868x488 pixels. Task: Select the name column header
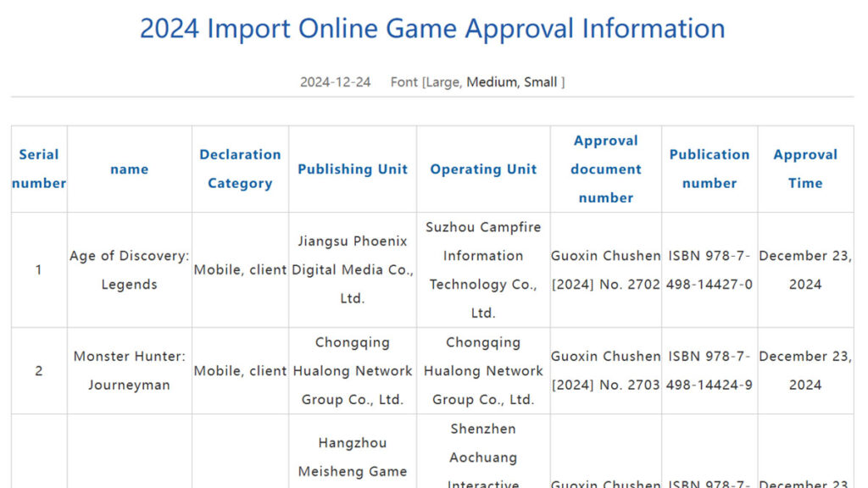tap(129, 169)
